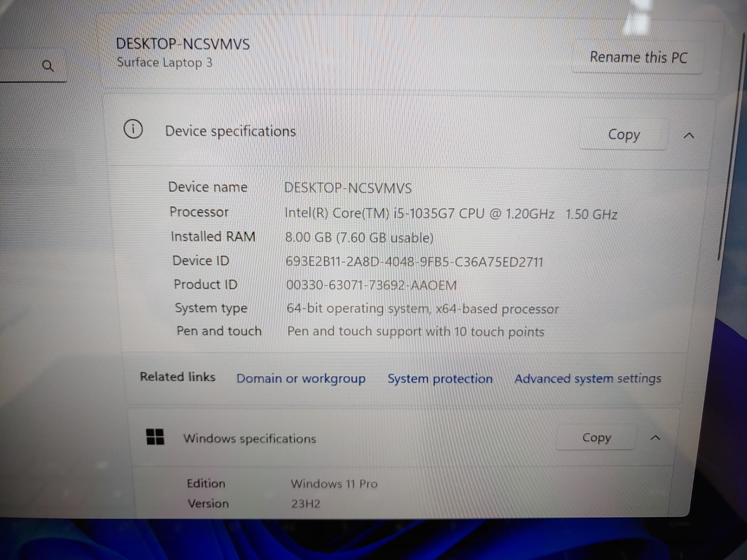Click the settings search input field

click(33, 66)
